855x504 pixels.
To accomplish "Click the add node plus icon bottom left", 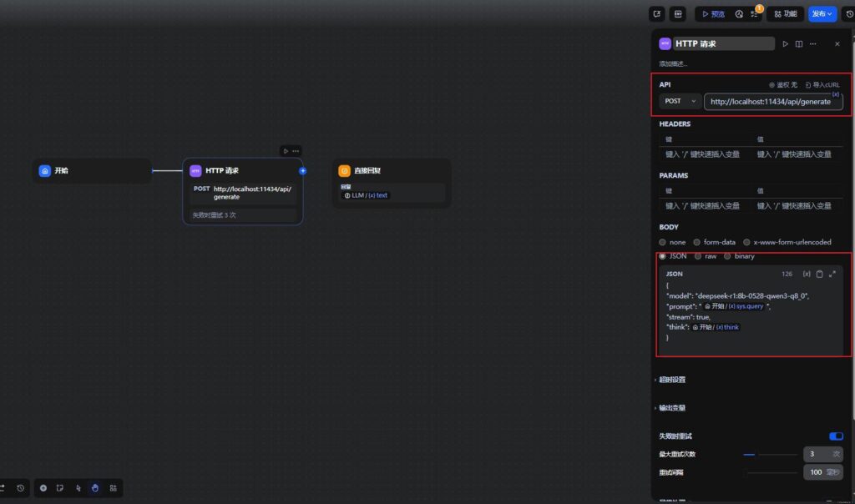I will 43,488.
